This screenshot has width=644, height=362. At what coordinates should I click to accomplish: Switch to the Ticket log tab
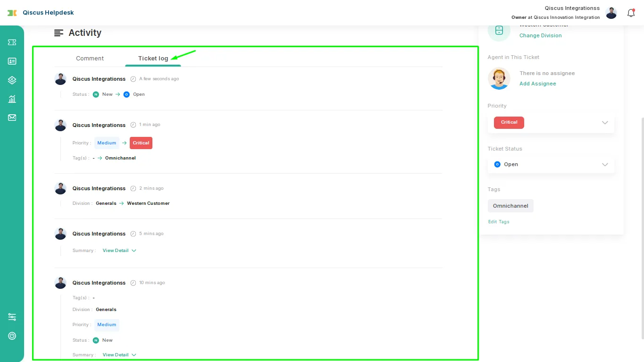pyautogui.click(x=153, y=59)
